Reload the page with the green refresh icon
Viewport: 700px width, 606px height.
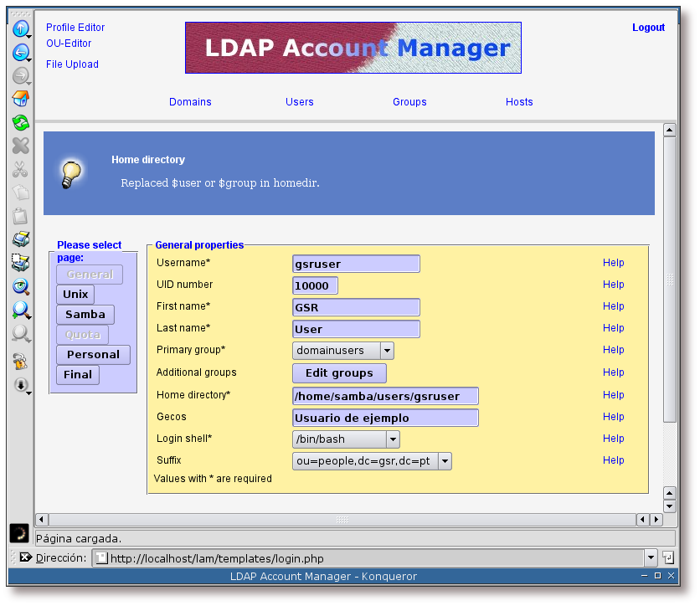click(x=20, y=123)
